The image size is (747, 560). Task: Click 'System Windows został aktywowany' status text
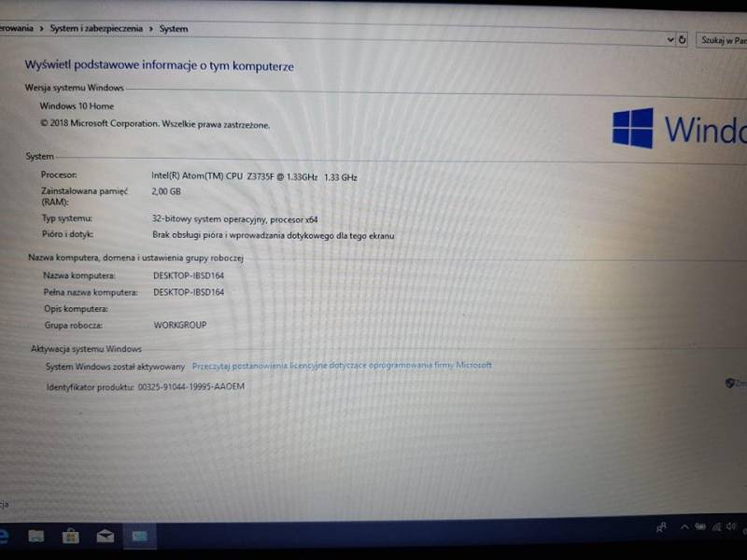click(115, 366)
